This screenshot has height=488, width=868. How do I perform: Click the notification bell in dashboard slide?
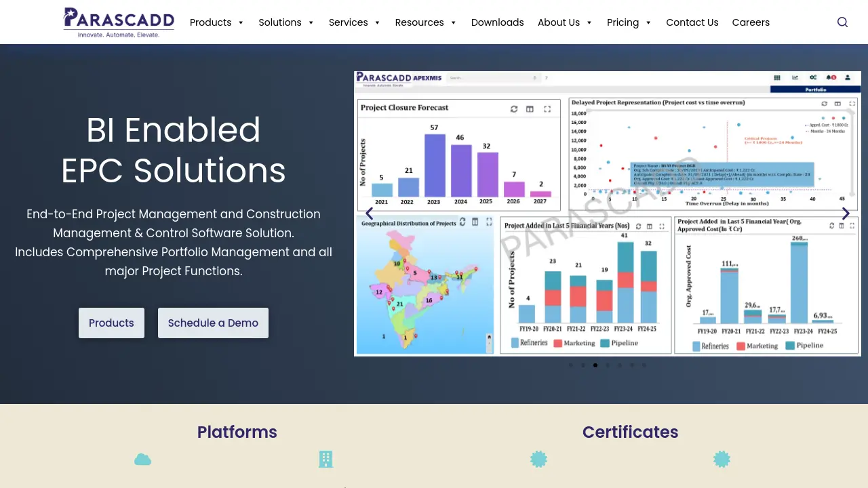pyautogui.click(x=830, y=78)
